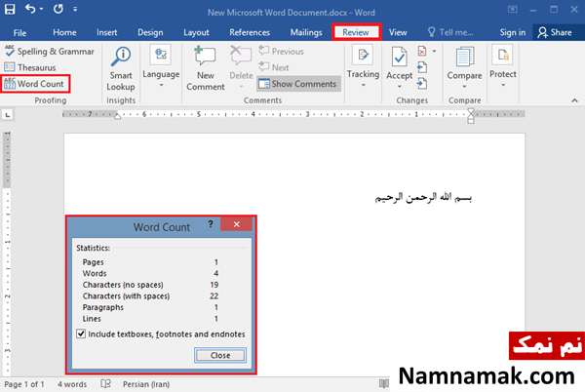Select the Review tab

click(356, 32)
